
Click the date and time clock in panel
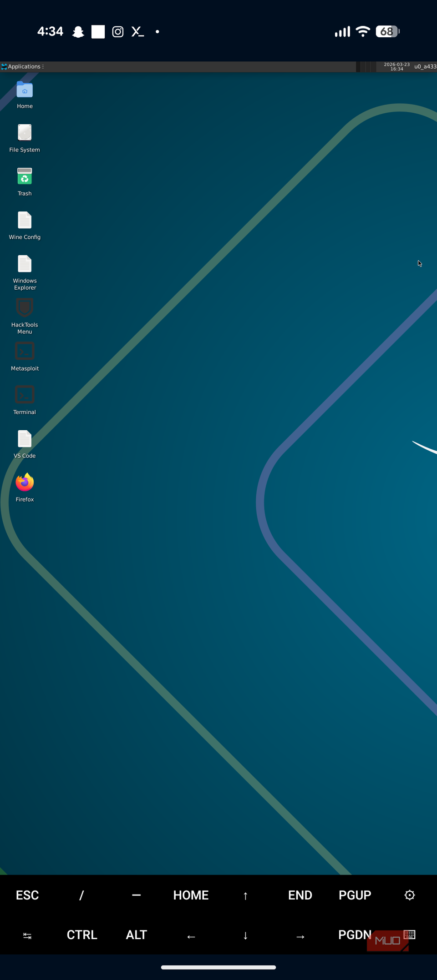pyautogui.click(x=396, y=66)
